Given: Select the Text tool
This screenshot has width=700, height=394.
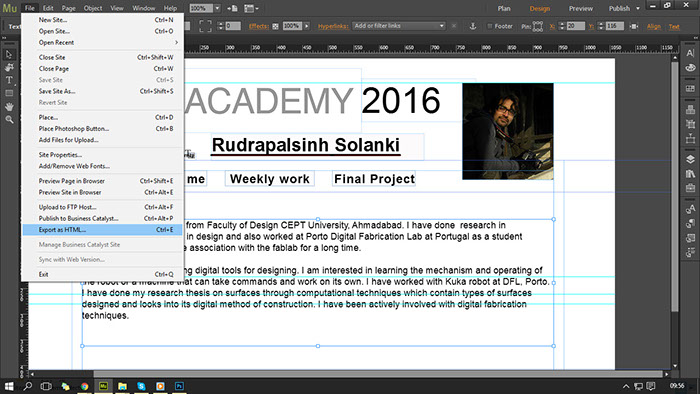Looking at the screenshot, I should pyautogui.click(x=9, y=80).
